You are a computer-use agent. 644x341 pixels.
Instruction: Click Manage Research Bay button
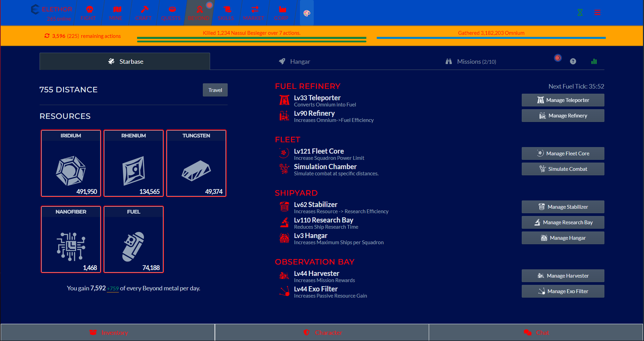pyautogui.click(x=563, y=223)
